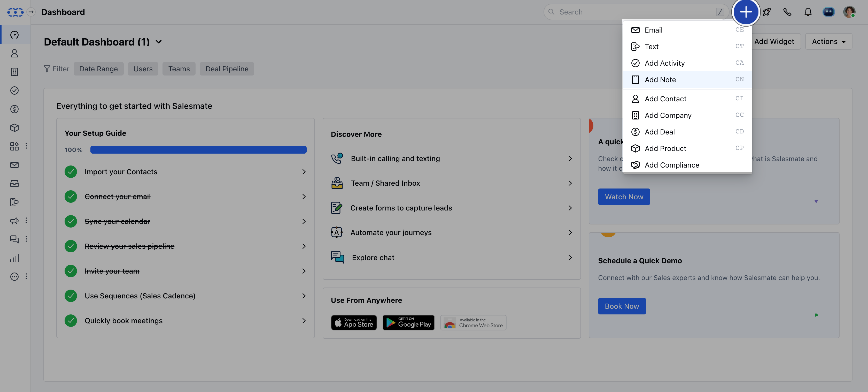868x392 pixels.
Task: Open Contacts person icon in sidebar
Action: coord(14,53)
